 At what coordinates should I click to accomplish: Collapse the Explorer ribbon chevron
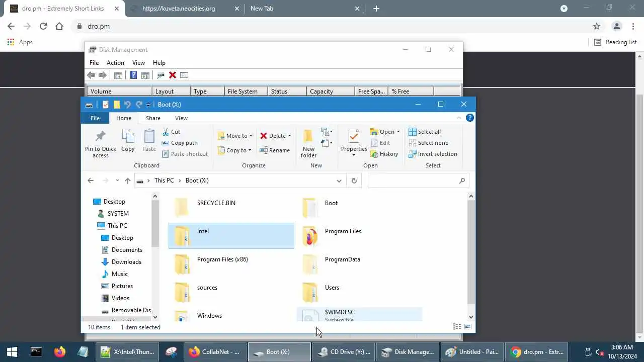pos(459,118)
